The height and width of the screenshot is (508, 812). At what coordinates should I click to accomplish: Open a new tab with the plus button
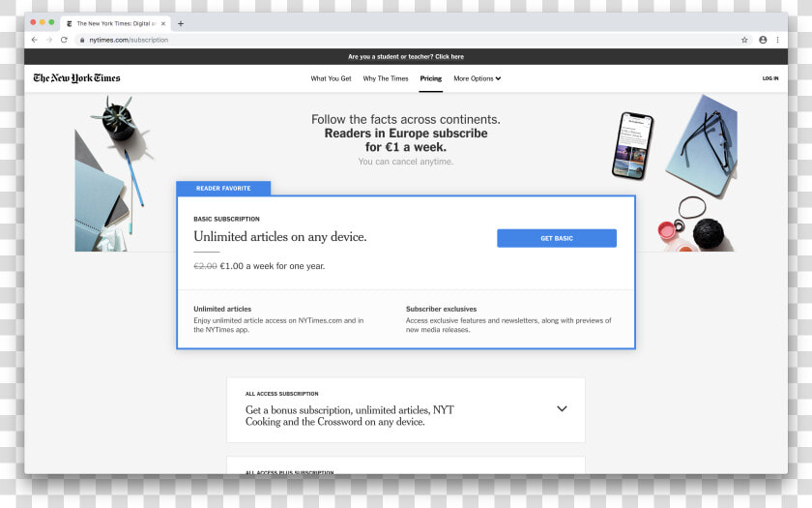click(181, 24)
